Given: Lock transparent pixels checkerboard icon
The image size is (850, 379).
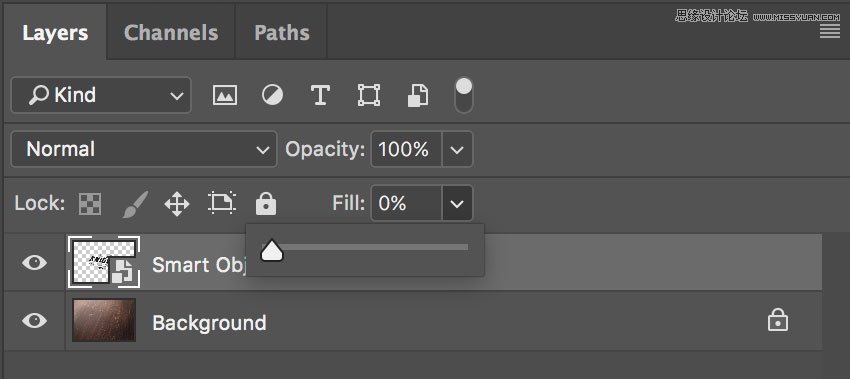Looking at the screenshot, I should click(x=90, y=204).
